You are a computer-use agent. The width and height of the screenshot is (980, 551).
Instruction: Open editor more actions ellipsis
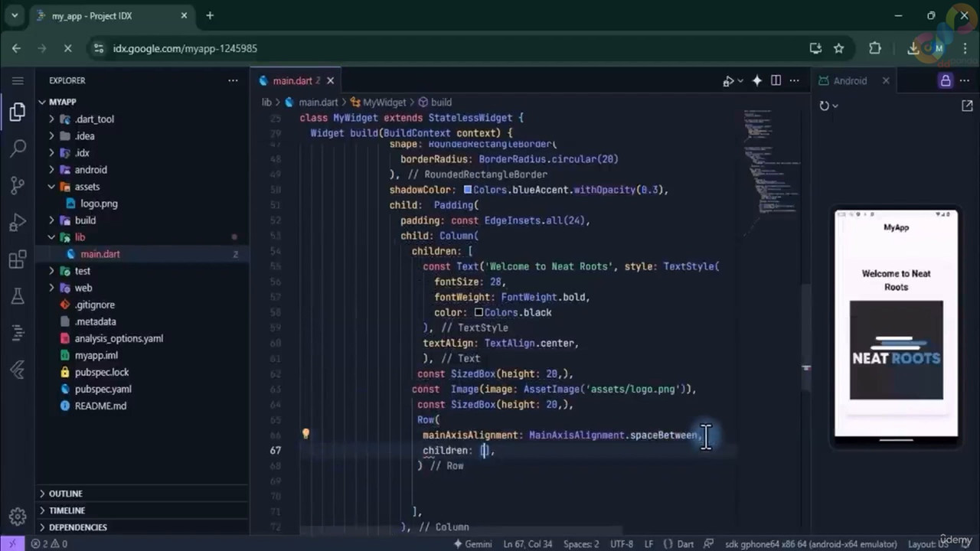795,80
